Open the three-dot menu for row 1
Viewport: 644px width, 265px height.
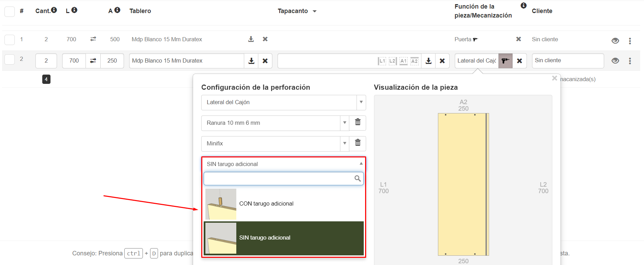pyautogui.click(x=630, y=41)
